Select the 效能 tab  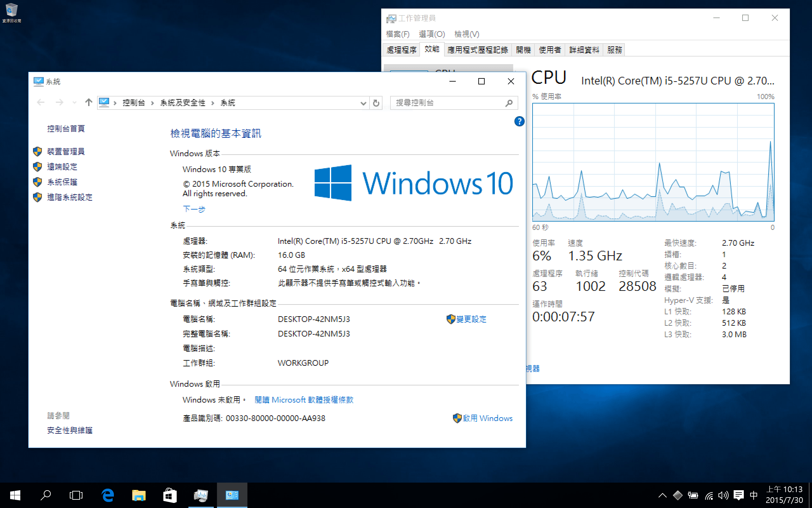(x=432, y=49)
